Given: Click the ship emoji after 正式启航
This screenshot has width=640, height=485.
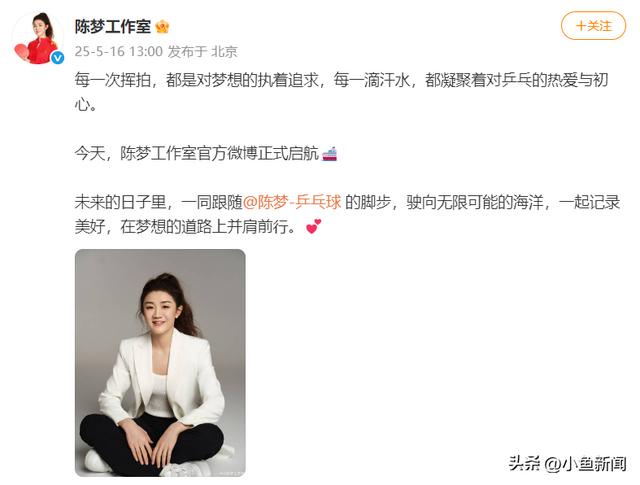Looking at the screenshot, I should point(329,154).
